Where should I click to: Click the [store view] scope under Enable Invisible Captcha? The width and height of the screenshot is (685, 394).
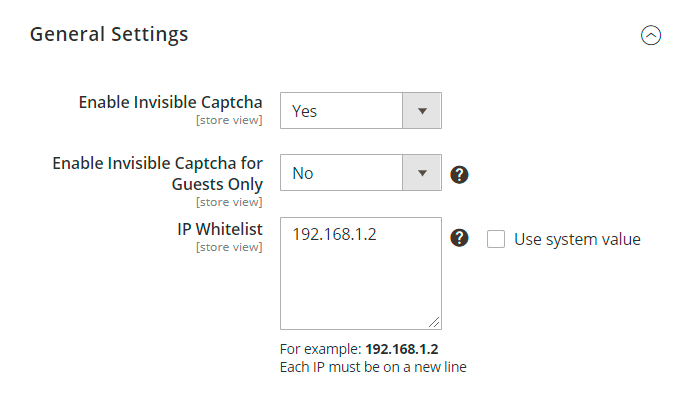[229, 120]
